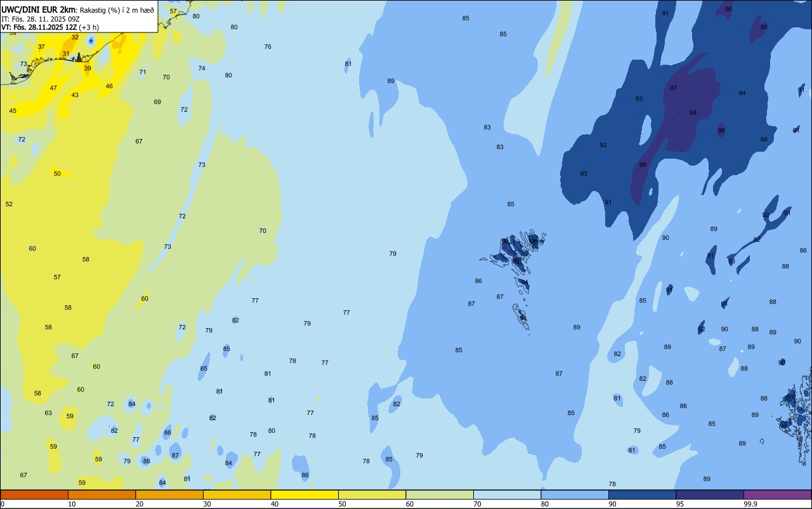812x509 pixels.
Task: Click the legend tick label "10"
Action: [x=72, y=504]
